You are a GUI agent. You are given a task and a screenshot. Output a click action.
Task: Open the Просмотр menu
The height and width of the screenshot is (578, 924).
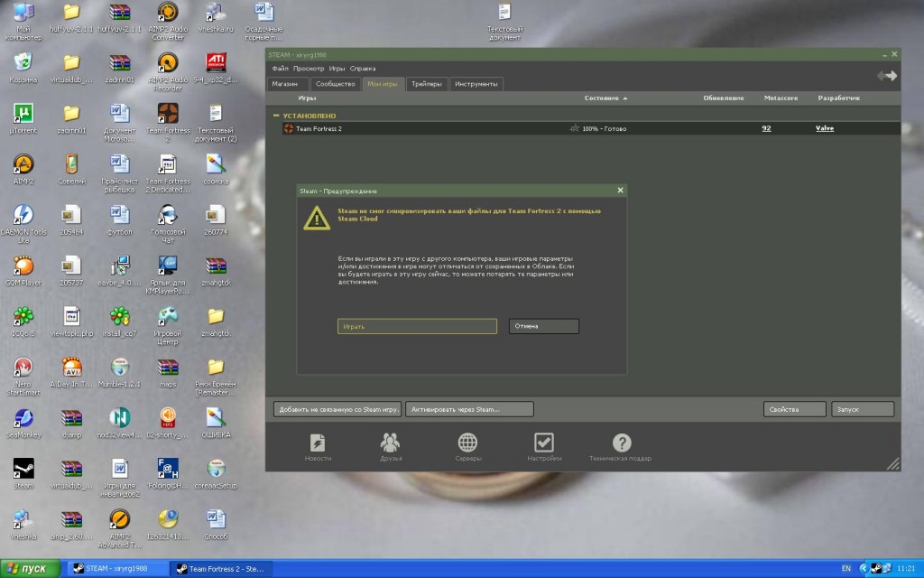pos(309,69)
